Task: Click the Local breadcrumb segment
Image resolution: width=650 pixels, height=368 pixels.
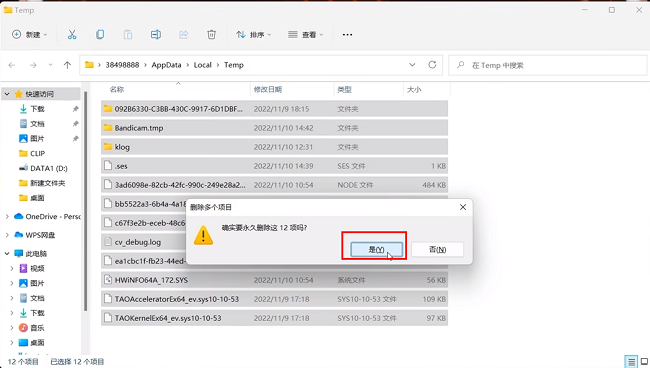Action: (x=202, y=65)
